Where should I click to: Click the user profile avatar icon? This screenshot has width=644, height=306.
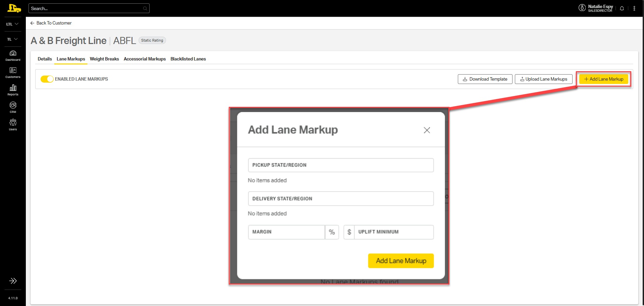point(582,8)
